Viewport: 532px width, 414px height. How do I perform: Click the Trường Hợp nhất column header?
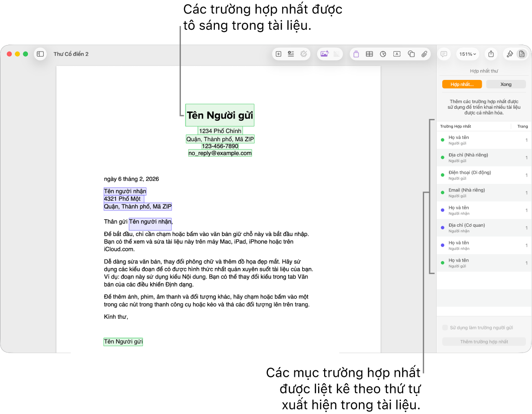(455, 126)
